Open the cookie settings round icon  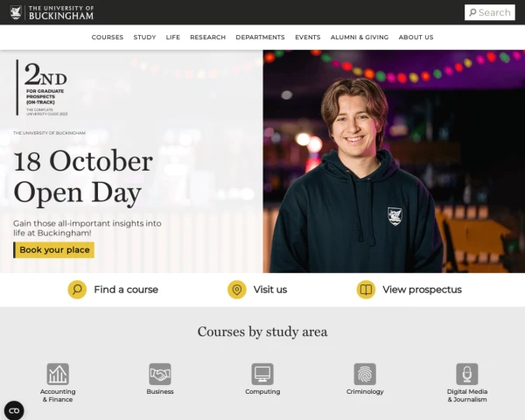coord(14,410)
